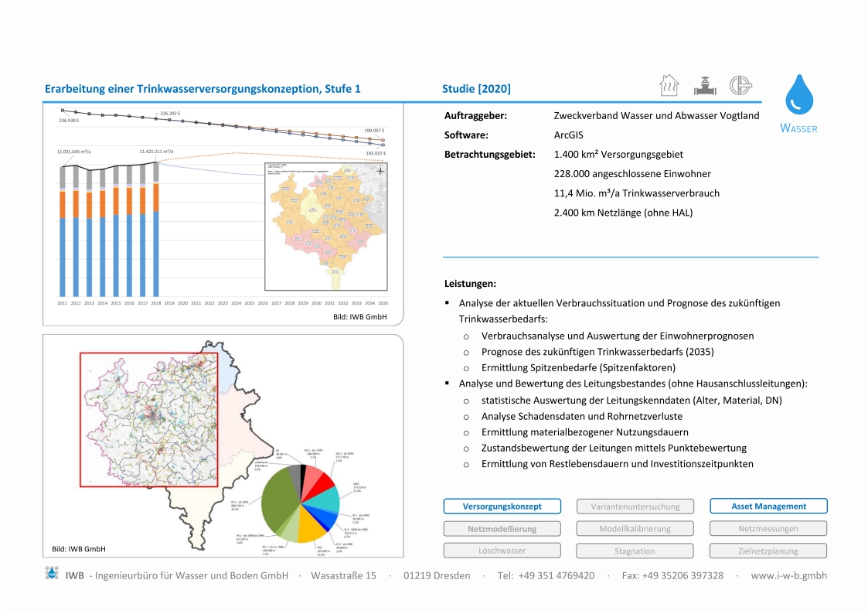Click the Zielnetzplanung tag
Viewport: 868px width, 614px height.
pos(768,551)
